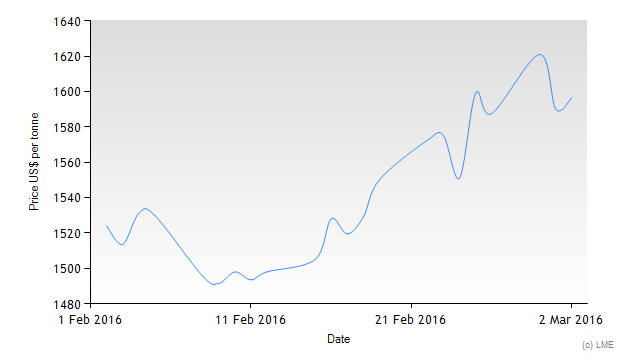
Task: Click the Price US$ per tonne axis title
Action: click(x=34, y=162)
